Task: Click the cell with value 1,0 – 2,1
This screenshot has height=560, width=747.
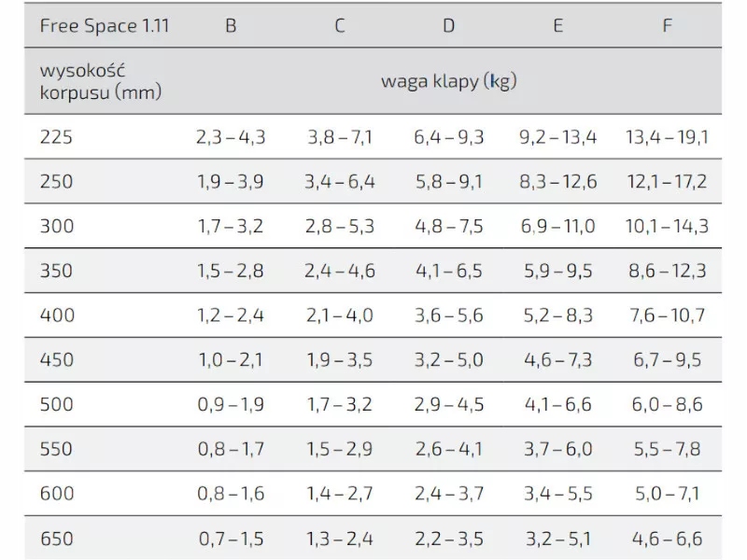Action: 231,360
